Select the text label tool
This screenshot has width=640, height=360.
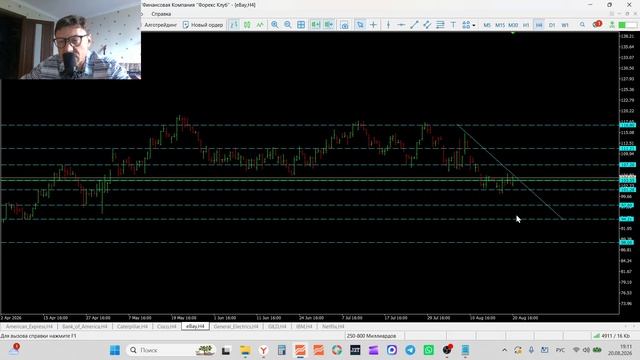coord(453,25)
